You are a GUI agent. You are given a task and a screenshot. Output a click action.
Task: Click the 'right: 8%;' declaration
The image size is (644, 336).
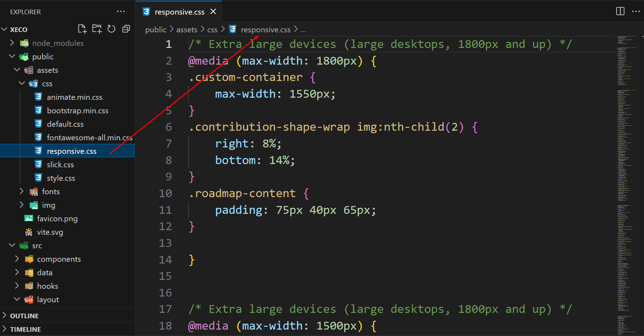point(248,143)
